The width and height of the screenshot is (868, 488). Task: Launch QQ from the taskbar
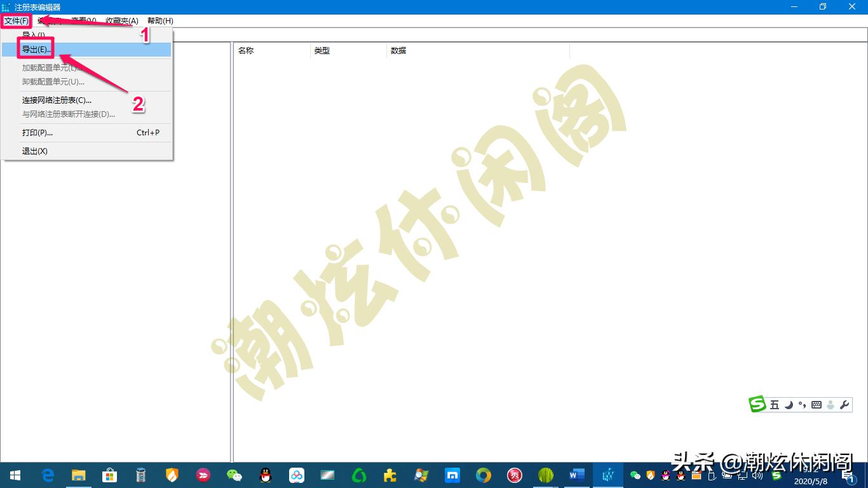click(x=265, y=475)
